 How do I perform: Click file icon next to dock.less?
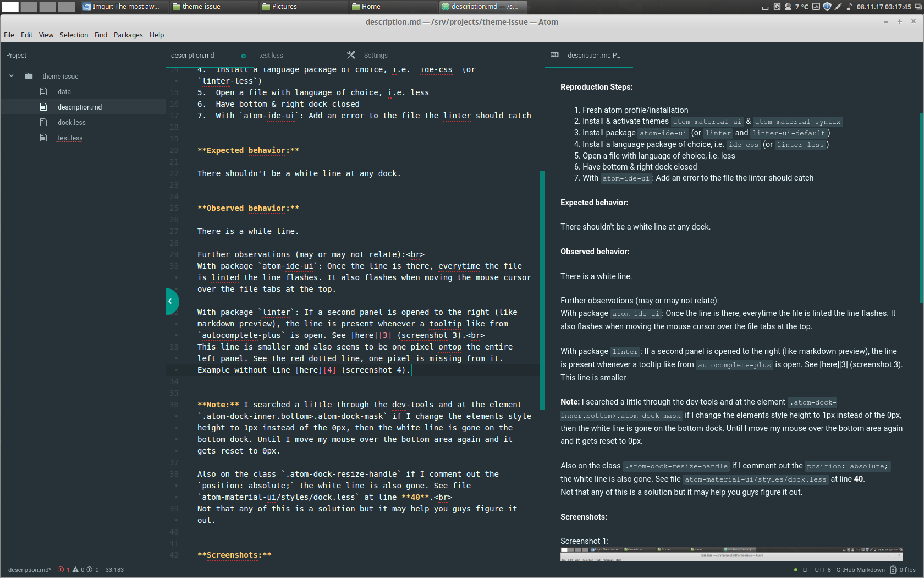click(x=43, y=122)
